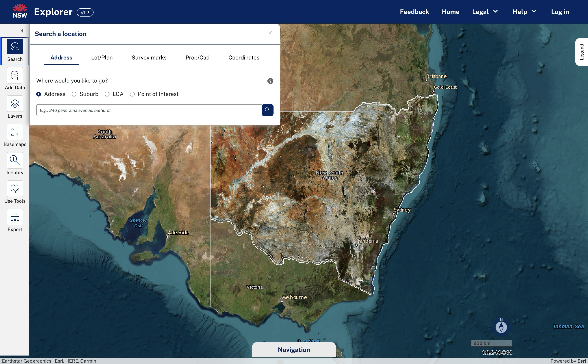Select the Suburb radio option
The width and height of the screenshot is (588, 364).
click(x=74, y=94)
